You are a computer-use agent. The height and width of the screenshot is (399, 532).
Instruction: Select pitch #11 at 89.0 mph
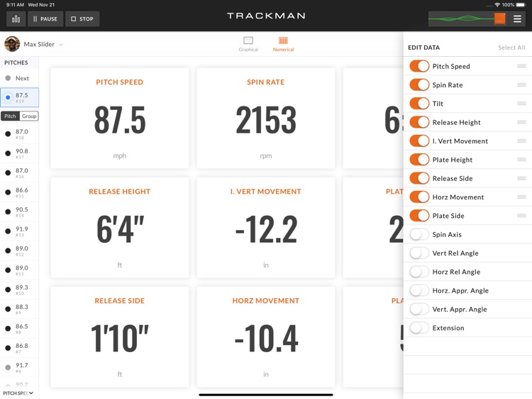click(x=19, y=270)
